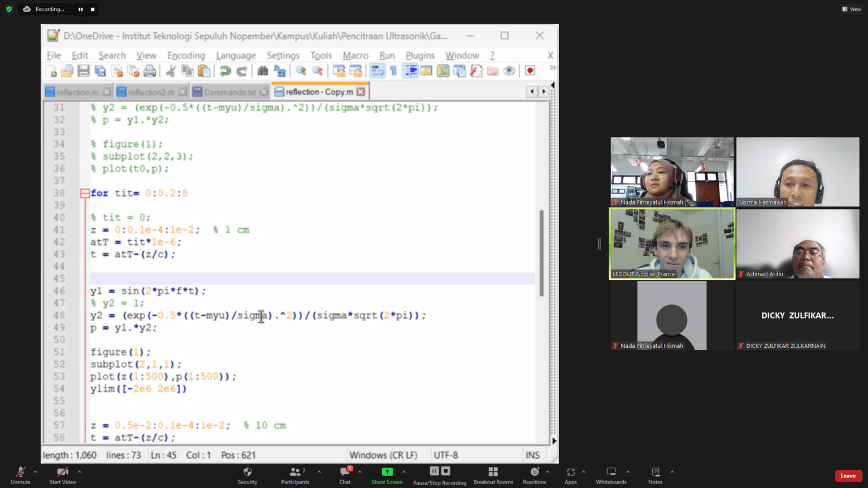Toggle Show All Characters pilcrow icon
868x488 pixels.
(393, 71)
